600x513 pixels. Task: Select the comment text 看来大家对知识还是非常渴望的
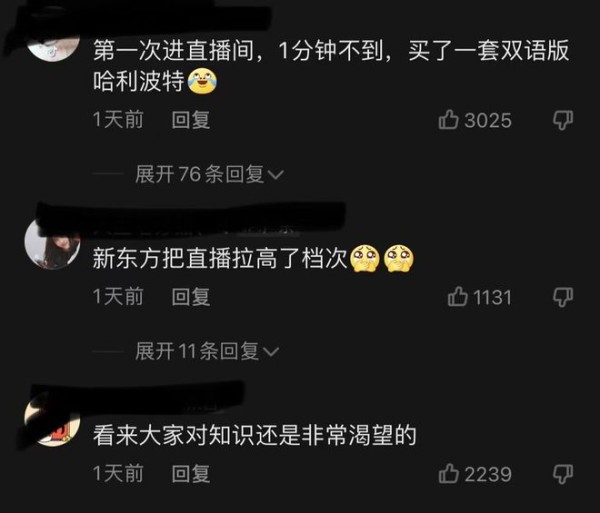(254, 435)
